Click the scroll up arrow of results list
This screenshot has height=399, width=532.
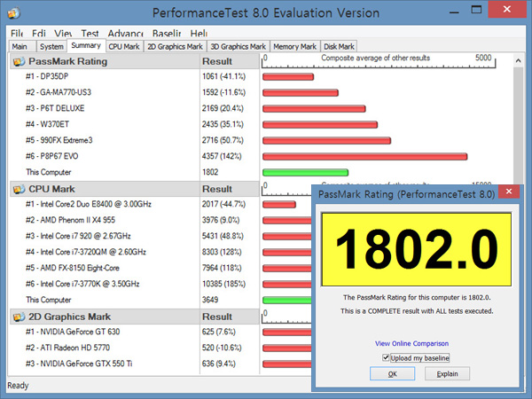click(518, 60)
